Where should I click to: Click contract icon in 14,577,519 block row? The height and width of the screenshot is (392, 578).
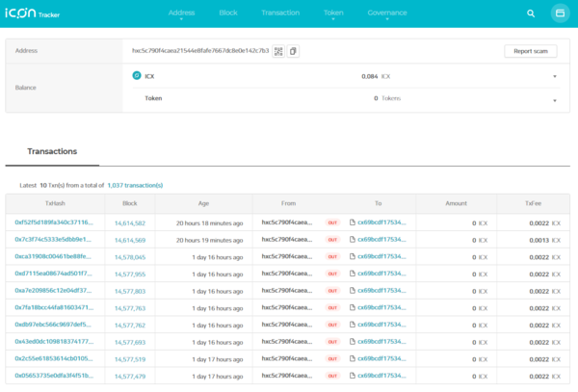pyautogui.click(x=352, y=358)
